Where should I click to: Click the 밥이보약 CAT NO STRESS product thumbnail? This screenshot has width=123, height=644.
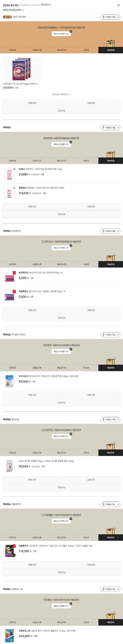coord(10,277)
